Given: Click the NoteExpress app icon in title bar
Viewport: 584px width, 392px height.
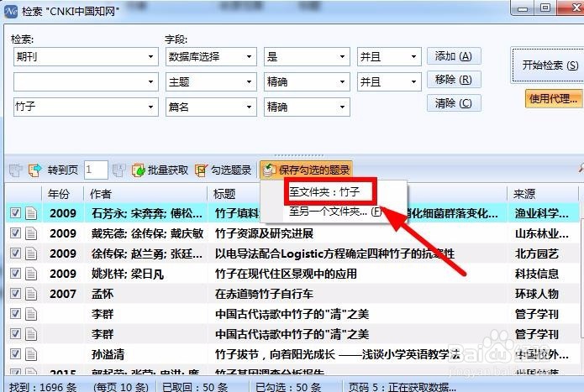Looking at the screenshot, I should [x=11, y=11].
